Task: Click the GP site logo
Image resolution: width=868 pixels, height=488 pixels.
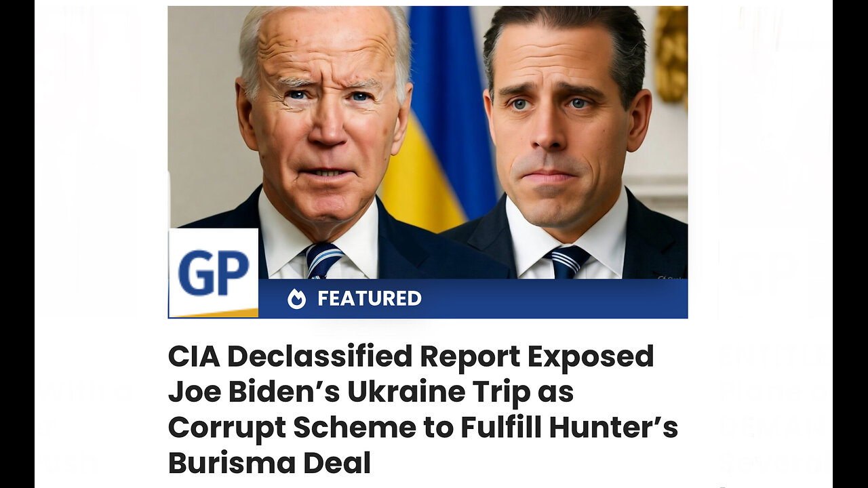Action: [213, 272]
